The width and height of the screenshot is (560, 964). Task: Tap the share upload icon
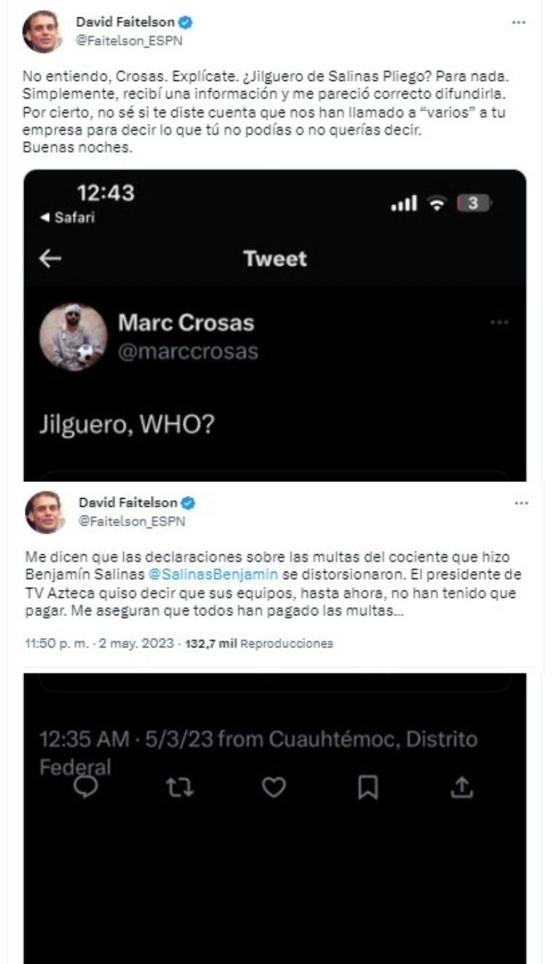(462, 787)
